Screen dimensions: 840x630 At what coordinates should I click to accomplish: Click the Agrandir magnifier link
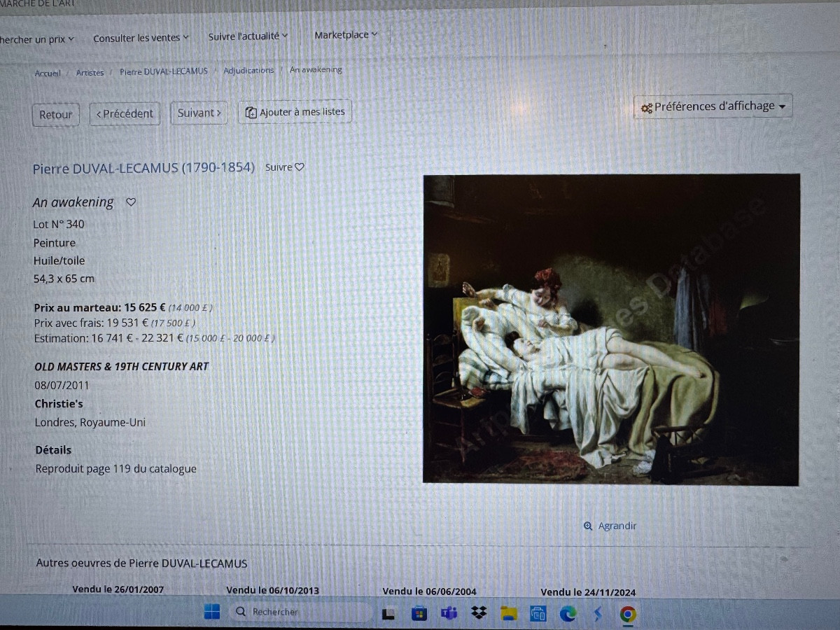pyautogui.click(x=610, y=526)
